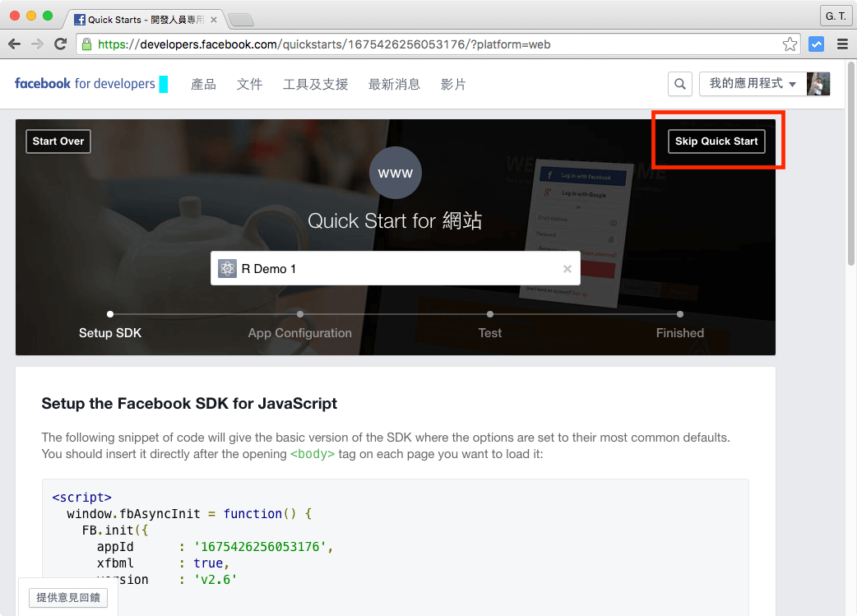The width and height of the screenshot is (857, 616).
Task: Click the user profile avatar
Action: 818,84
